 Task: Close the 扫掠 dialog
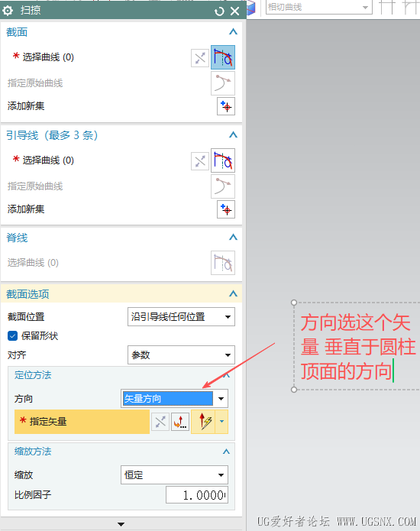click(x=234, y=11)
